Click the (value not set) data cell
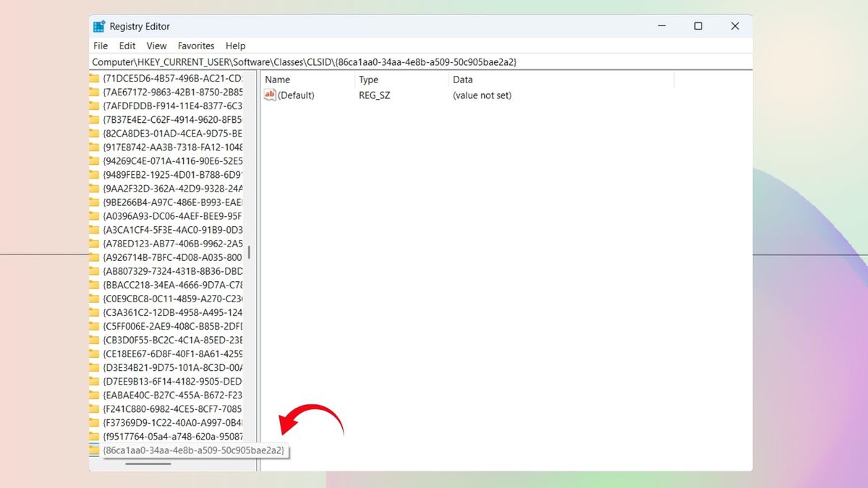The image size is (868, 488). (482, 95)
